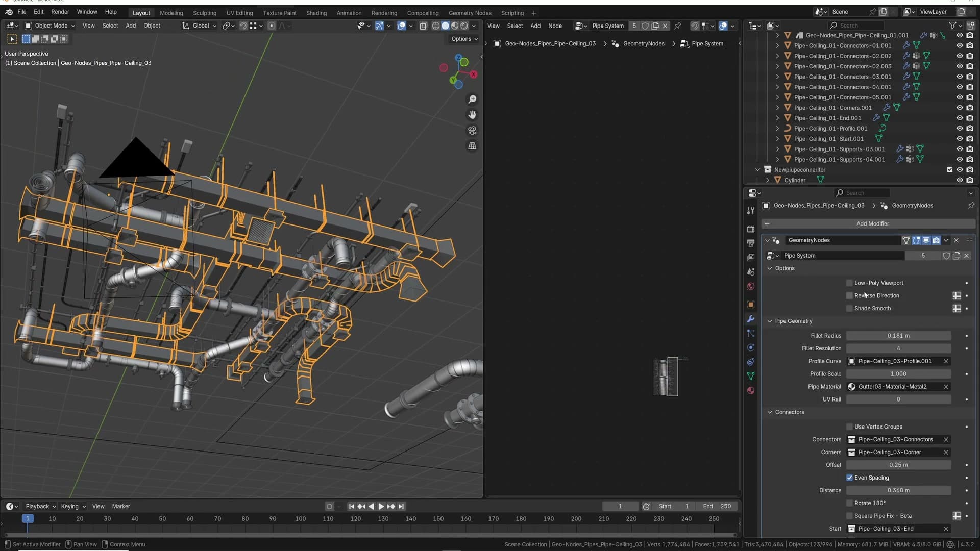980x551 pixels.
Task: Click the zoom magnifier gizmo in viewport
Action: coord(472,99)
